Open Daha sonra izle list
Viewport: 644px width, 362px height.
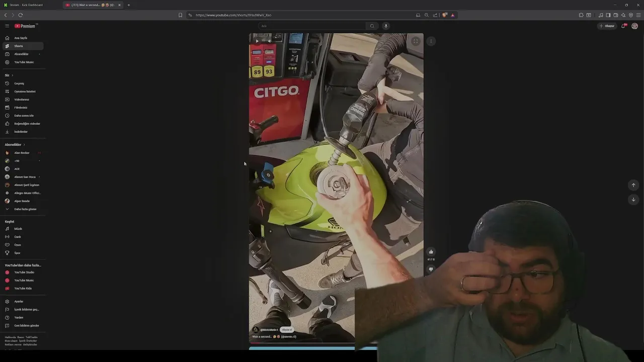click(23, 116)
